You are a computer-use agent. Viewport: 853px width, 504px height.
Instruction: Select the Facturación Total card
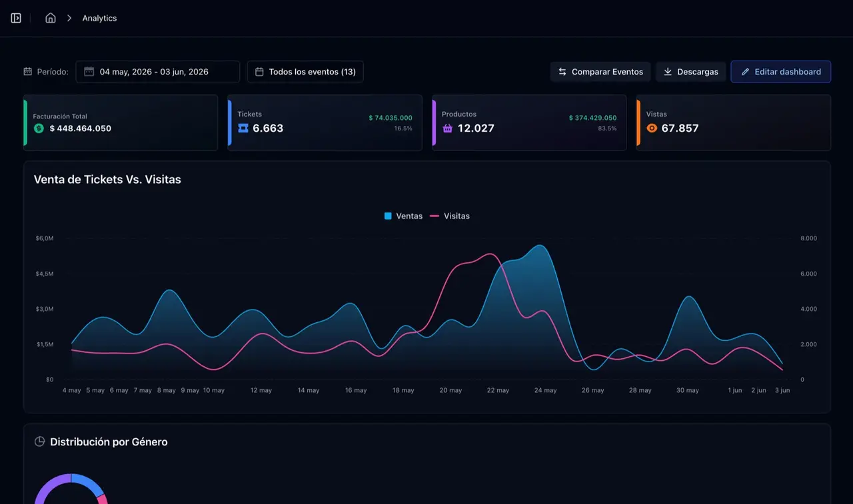(x=121, y=123)
